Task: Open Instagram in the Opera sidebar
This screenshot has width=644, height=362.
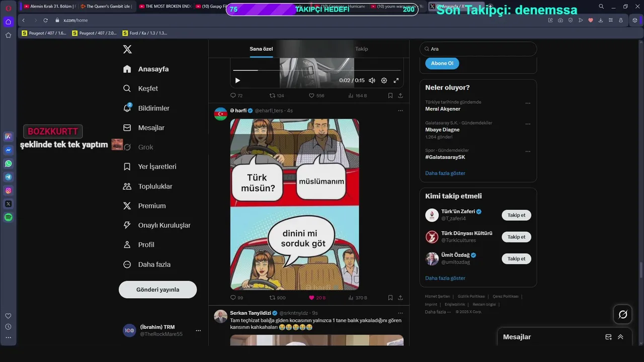Action: [9, 191]
